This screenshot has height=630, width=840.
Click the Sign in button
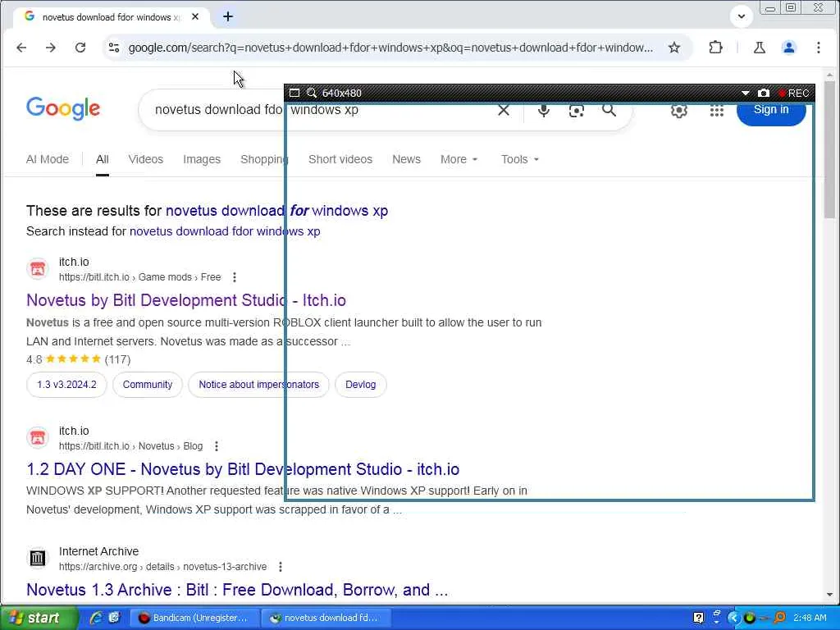coord(771,111)
